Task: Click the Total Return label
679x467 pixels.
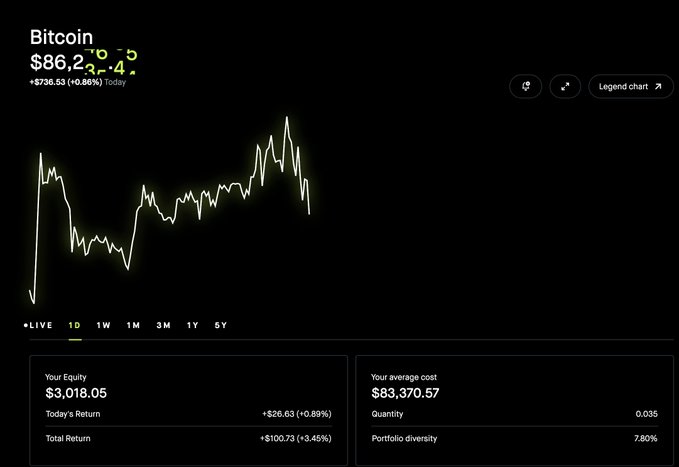Action: 68,438
